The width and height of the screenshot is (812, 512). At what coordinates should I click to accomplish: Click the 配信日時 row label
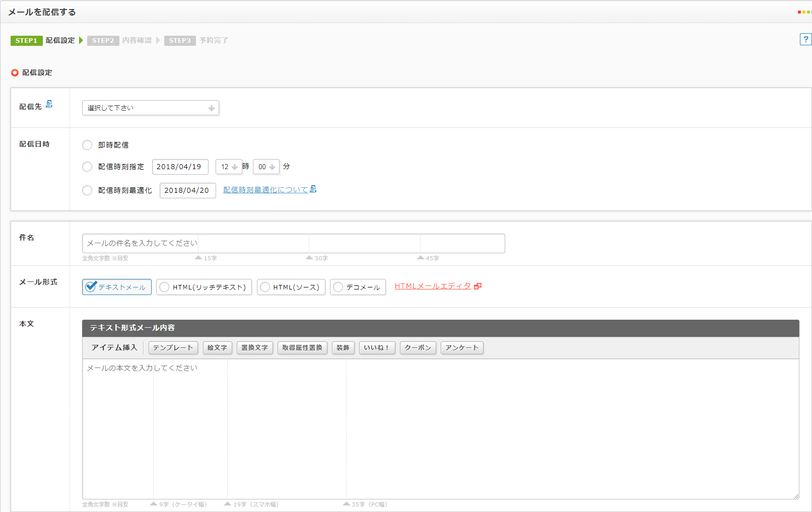coord(34,144)
